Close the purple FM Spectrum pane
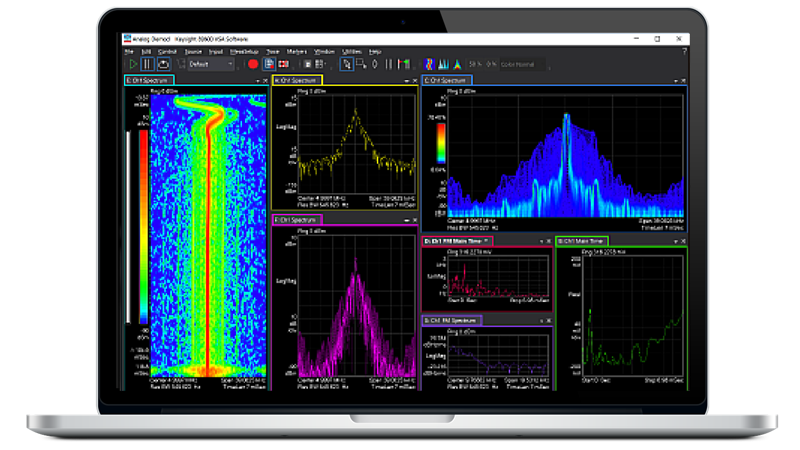 tap(549, 321)
